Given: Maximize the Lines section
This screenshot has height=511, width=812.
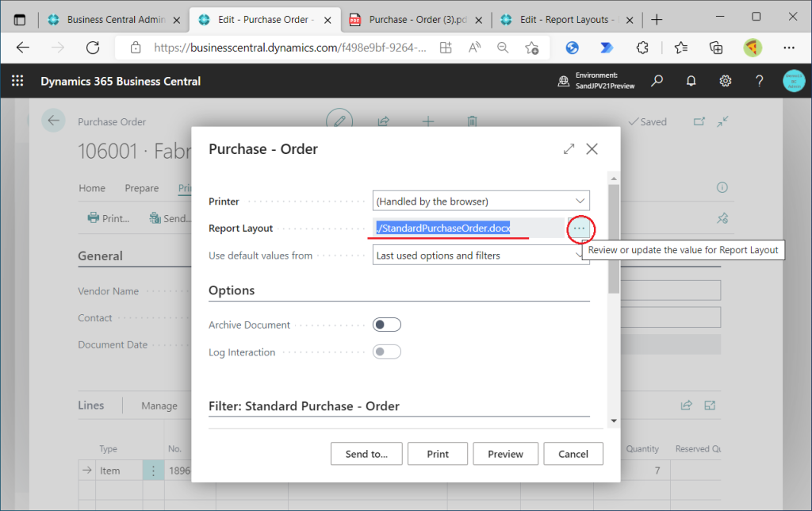Looking at the screenshot, I should [x=710, y=405].
